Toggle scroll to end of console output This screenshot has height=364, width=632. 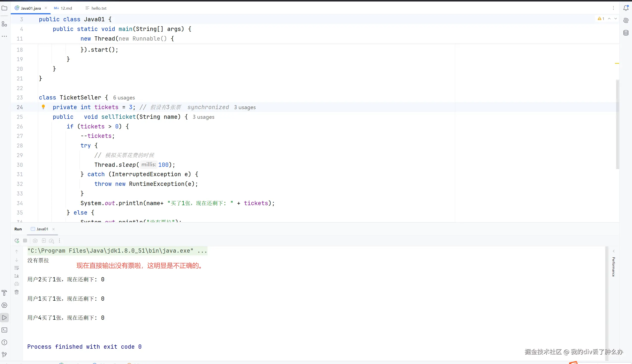[x=17, y=276]
